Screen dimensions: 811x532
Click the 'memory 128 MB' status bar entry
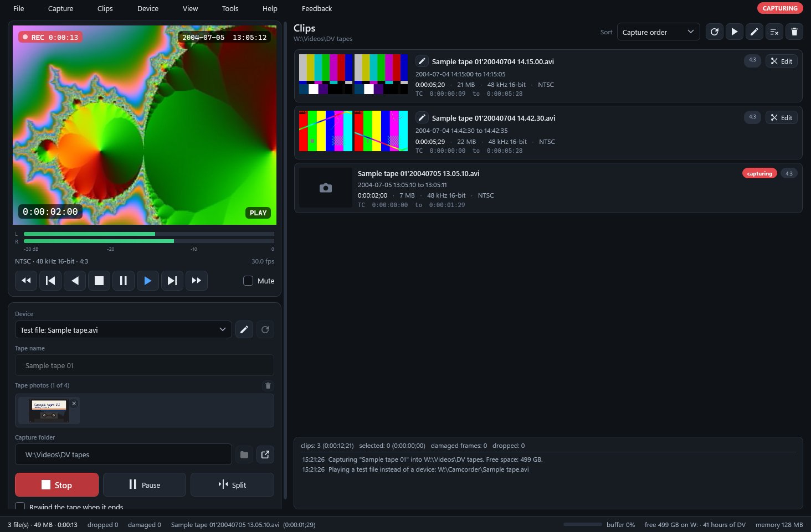coord(779,525)
